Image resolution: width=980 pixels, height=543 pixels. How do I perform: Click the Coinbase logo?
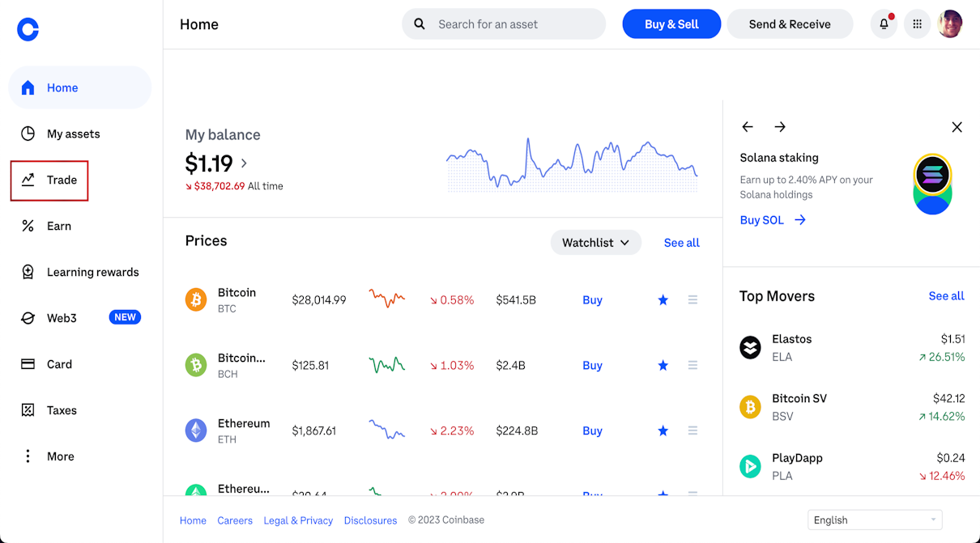(x=28, y=30)
